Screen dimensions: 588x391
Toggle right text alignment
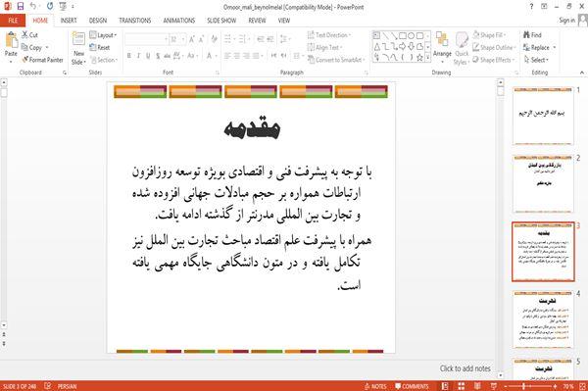pyautogui.click(x=246, y=56)
